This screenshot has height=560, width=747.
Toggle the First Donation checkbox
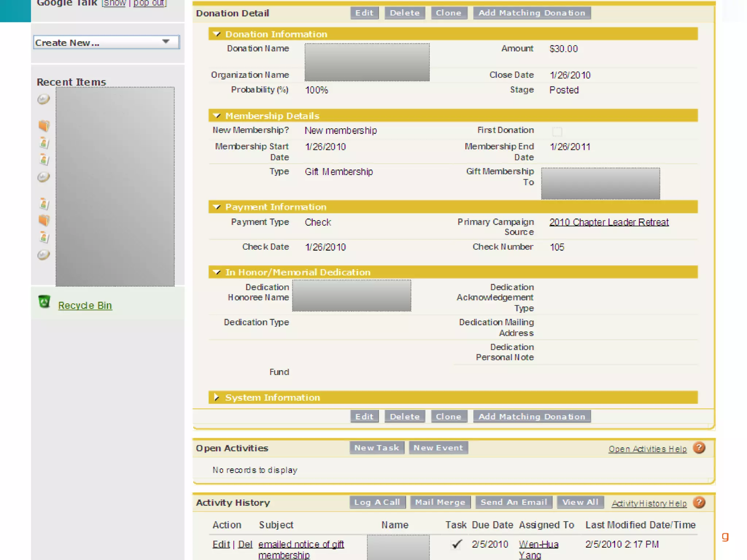point(557,131)
